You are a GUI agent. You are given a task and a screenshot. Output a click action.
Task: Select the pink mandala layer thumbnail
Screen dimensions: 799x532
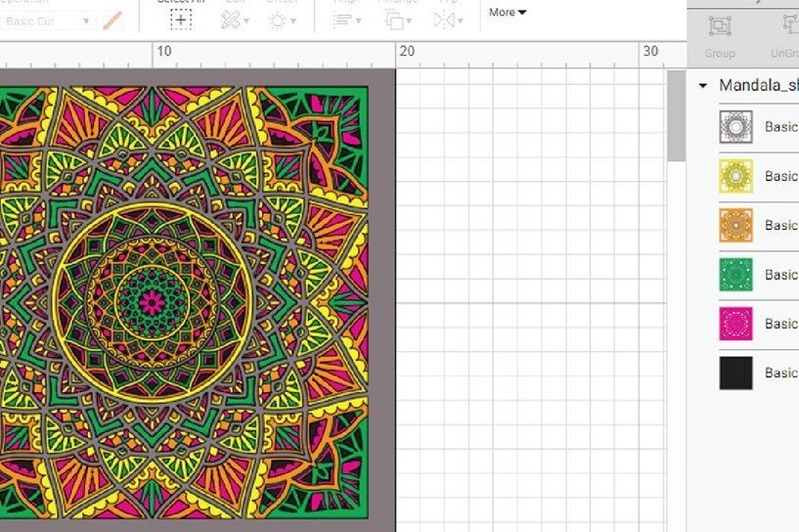(736, 324)
